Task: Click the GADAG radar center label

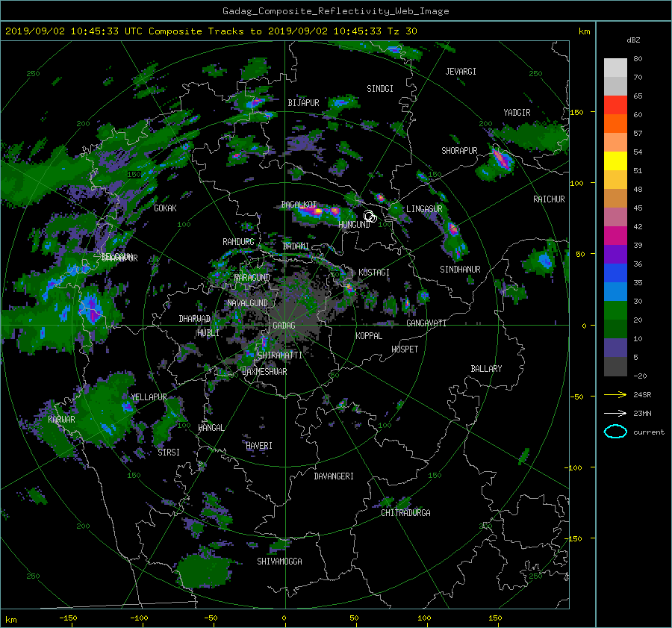Action: (284, 326)
